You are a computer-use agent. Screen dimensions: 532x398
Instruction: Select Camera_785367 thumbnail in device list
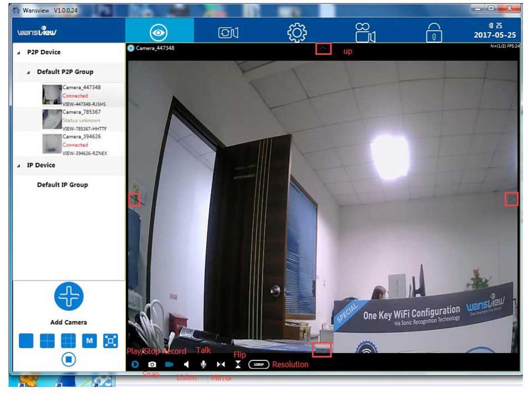[x=52, y=119]
